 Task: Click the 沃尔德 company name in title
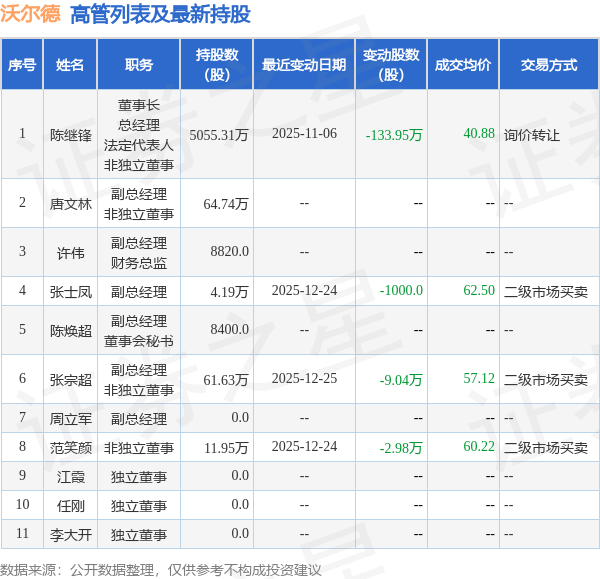30,14
